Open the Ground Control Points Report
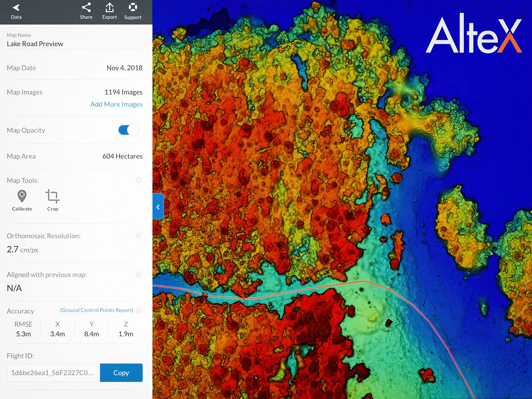Viewport: 532px width, 399px height. 96,310
